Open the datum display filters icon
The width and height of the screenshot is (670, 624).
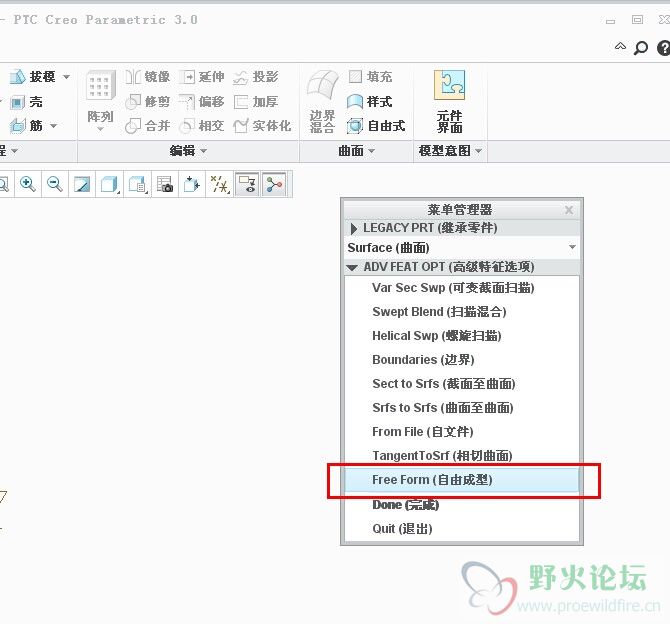coord(220,184)
